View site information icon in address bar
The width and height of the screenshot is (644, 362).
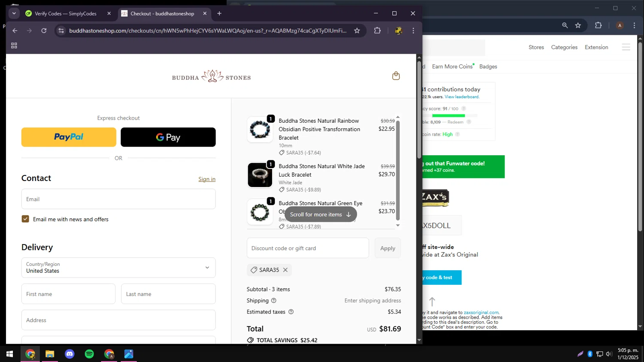coord(61,30)
